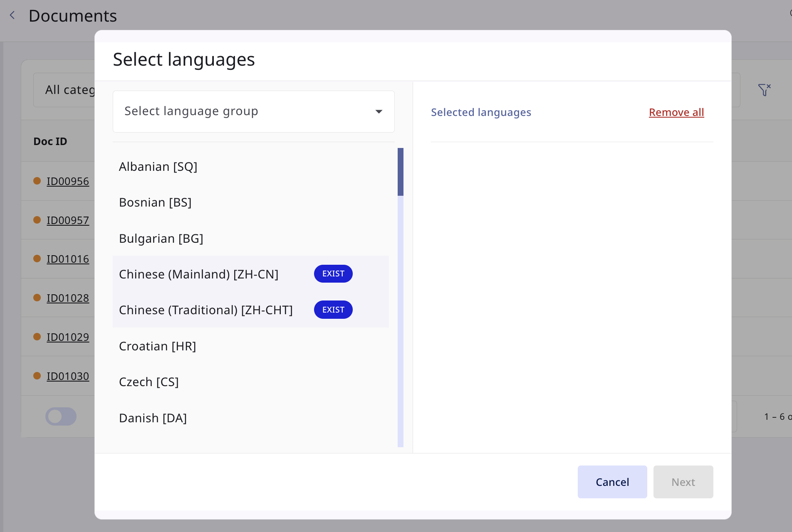Select Croatian [HR] from the list
This screenshot has width=792, height=532.
(250, 346)
